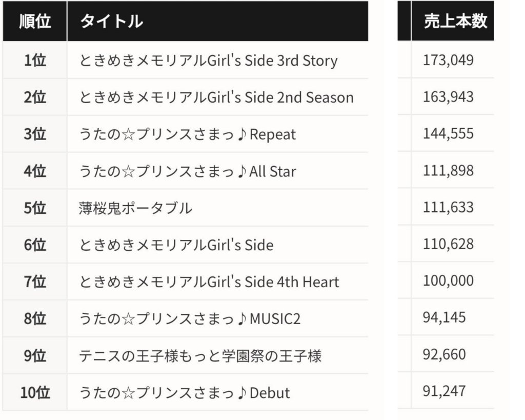Click sales figure 91,247
Viewport: 525px width, 420px height.
tap(445, 391)
